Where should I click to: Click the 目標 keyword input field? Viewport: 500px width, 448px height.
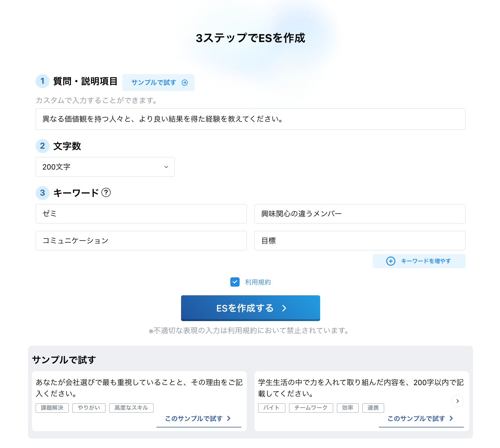360,241
